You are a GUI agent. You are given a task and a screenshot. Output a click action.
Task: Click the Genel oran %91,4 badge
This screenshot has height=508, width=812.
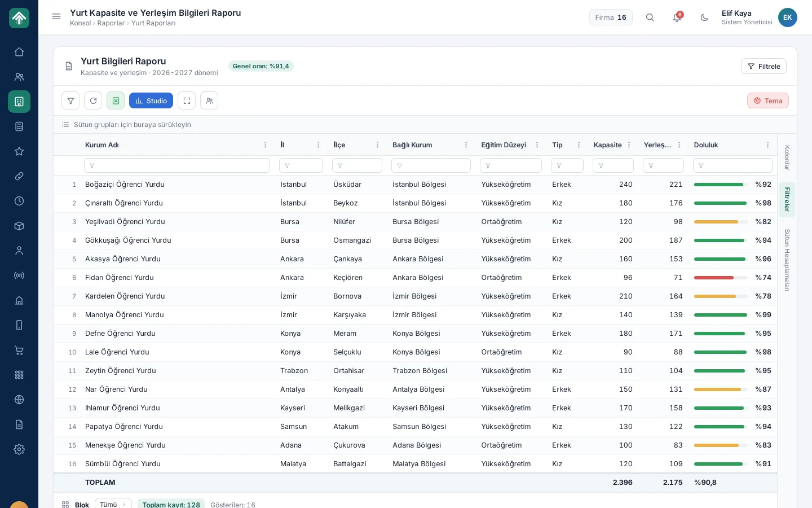click(261, 66)
